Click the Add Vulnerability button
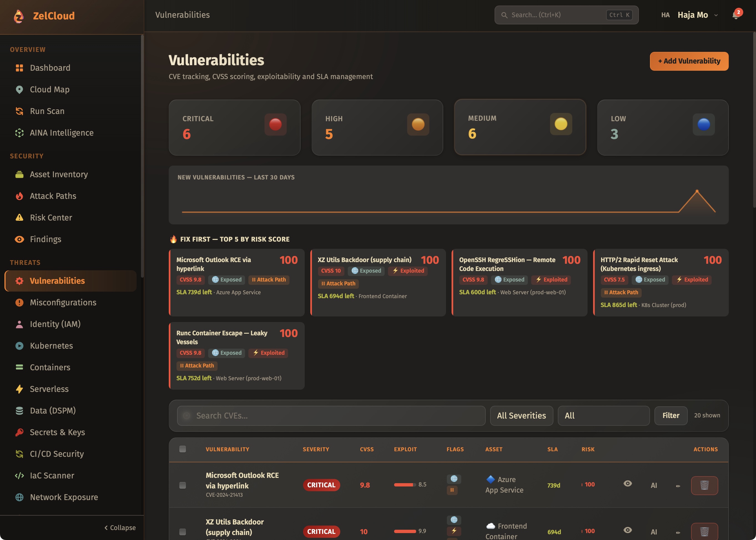The image size is (756, 540). 689,61
